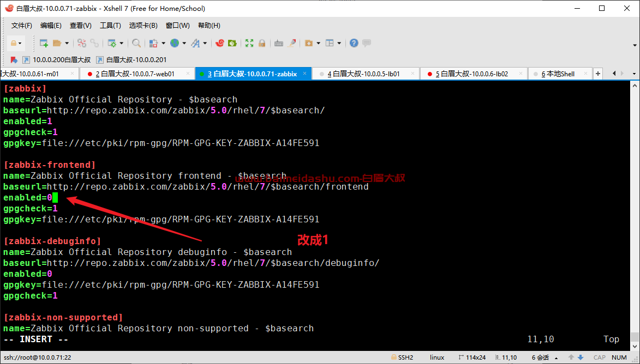The width and height of the screenshot is (640, 364).
Task: Open session properties gear icon
Action: [x=112, y=43]
